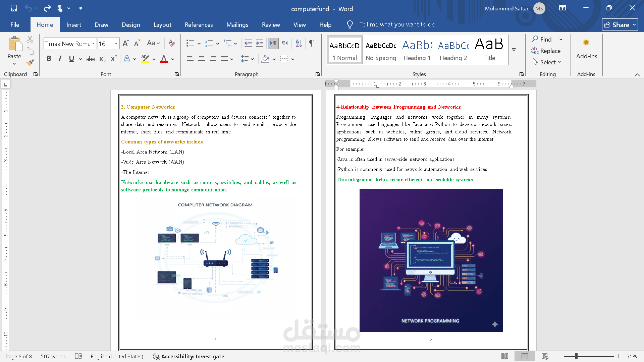
Task: Click the 507 words count
Action: tap(53, 356)
